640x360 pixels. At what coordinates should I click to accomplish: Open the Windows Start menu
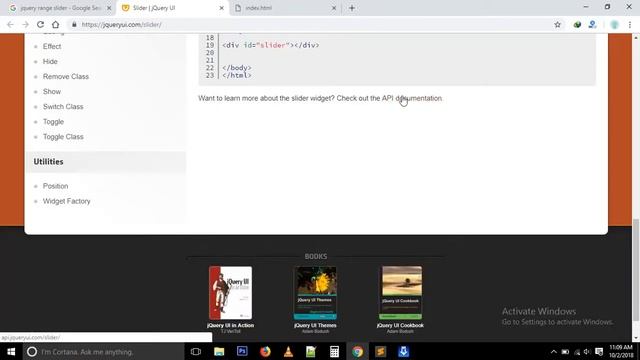11,351
